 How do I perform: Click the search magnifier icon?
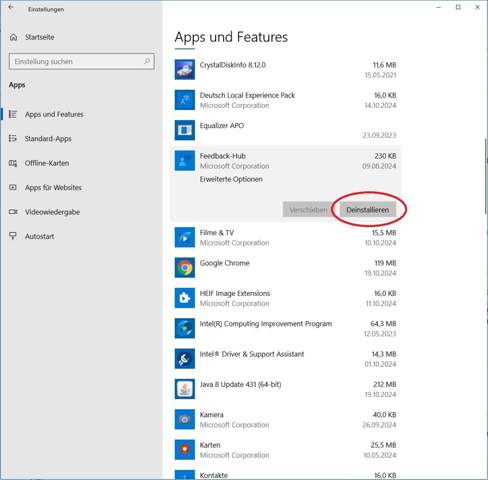pyautogui.click(x=147, y=61)
